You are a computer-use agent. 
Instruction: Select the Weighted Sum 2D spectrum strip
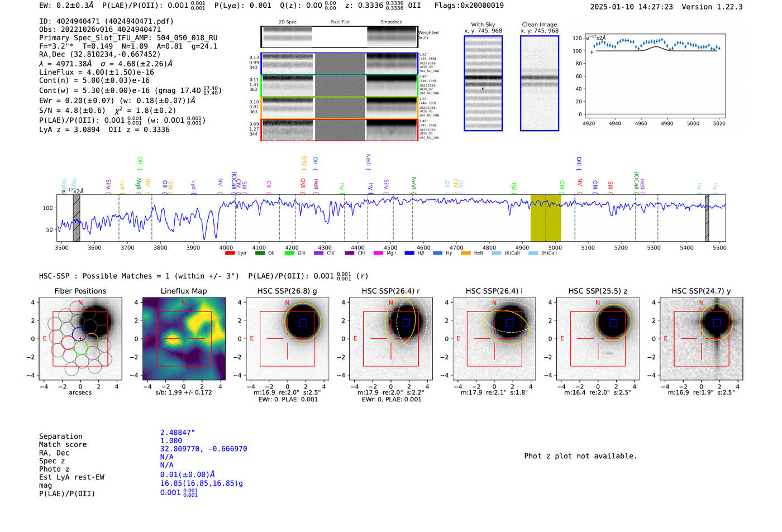pyautogui.click(x=339, y=36)
